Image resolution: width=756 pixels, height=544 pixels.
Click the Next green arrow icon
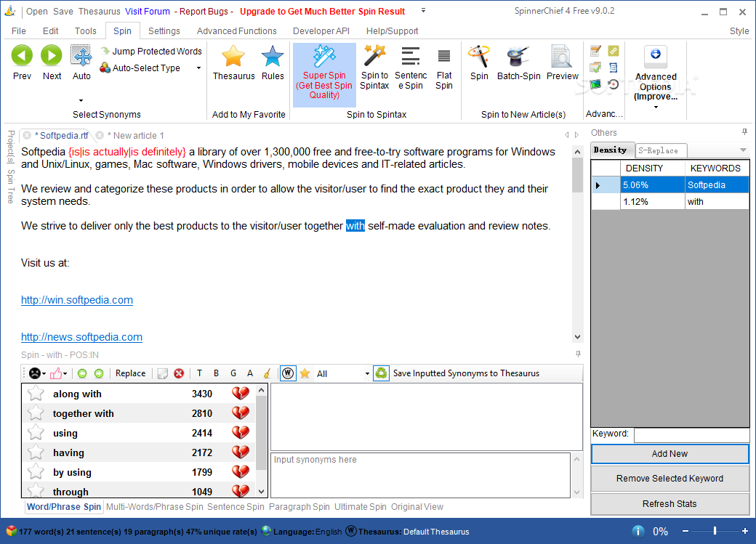point(52,55)
